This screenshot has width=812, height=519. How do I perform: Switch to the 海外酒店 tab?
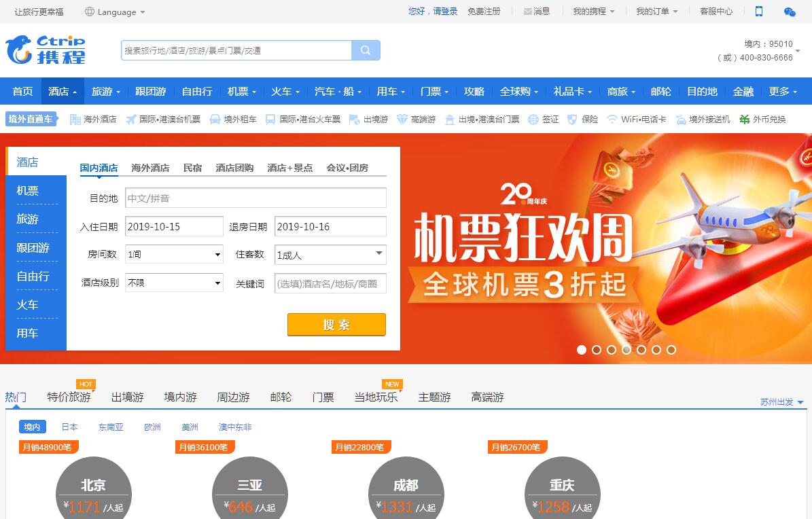point(150,168)
